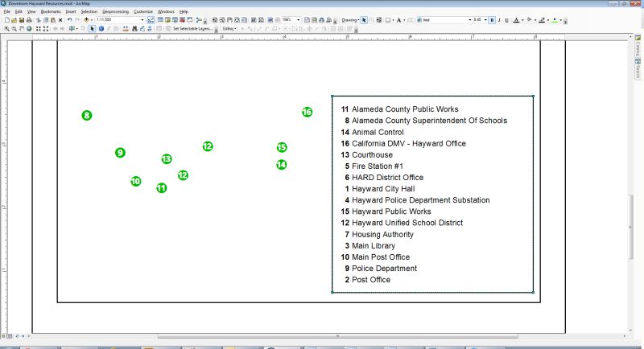Click map marker number 8

(87, 115)
